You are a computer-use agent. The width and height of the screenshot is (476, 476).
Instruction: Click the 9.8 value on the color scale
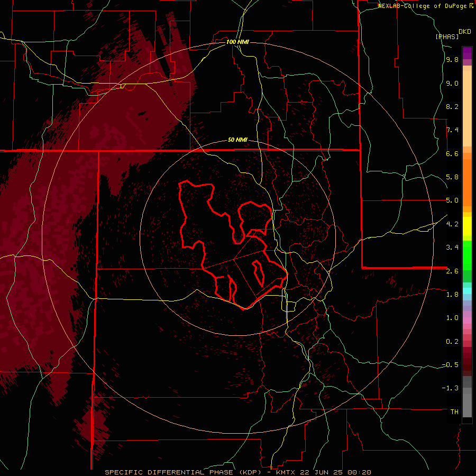pos(452,60)
